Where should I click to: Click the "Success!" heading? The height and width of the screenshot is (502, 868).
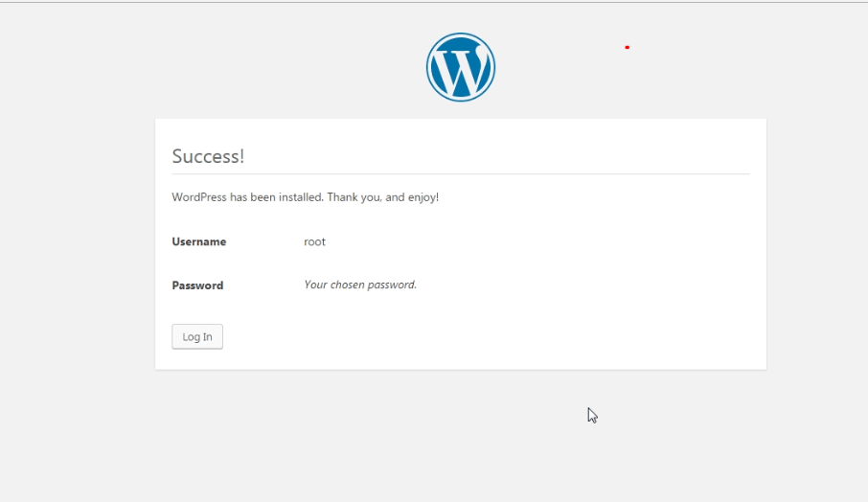click(x=208, y=156)
